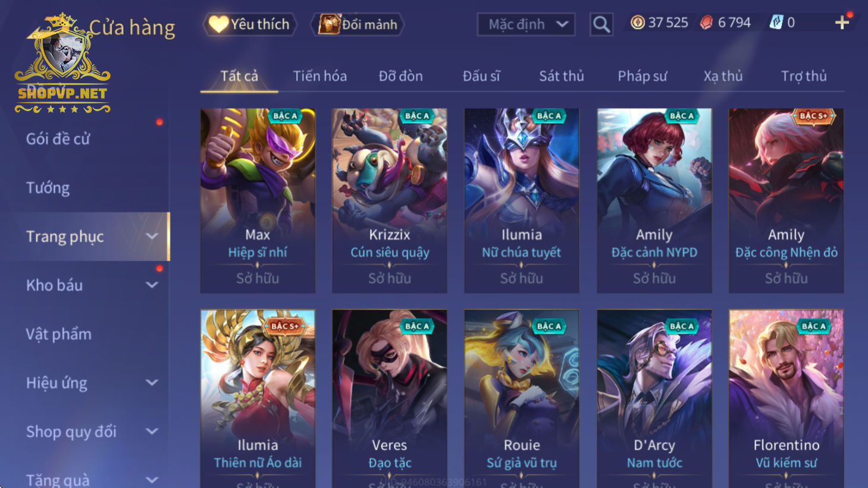
Task: Click the gold coin balance icon
Action: click(x=637, y=23)
